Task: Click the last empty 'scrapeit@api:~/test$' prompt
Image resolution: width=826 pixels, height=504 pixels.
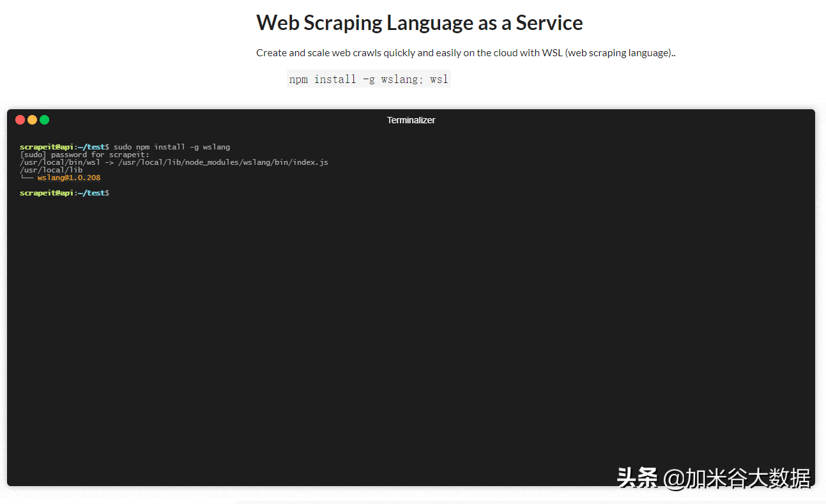Action: click(x=65, y=193)
